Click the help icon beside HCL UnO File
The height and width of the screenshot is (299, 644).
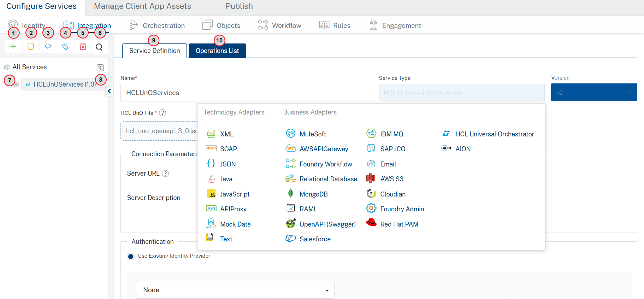click(163, 113)
